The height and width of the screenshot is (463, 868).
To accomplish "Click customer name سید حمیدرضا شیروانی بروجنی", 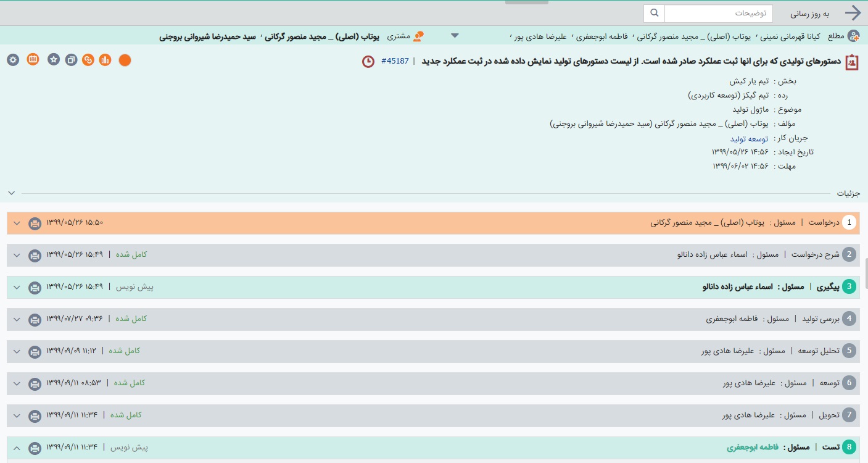I will [207, 36].
